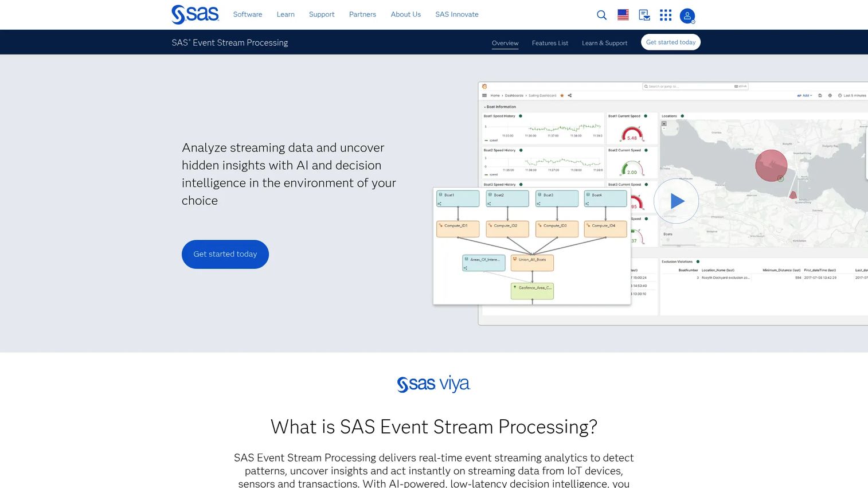This screenshot has height=488, width=868.
Task: Click the user profile avatar icon
Action: tap(687, 15)
